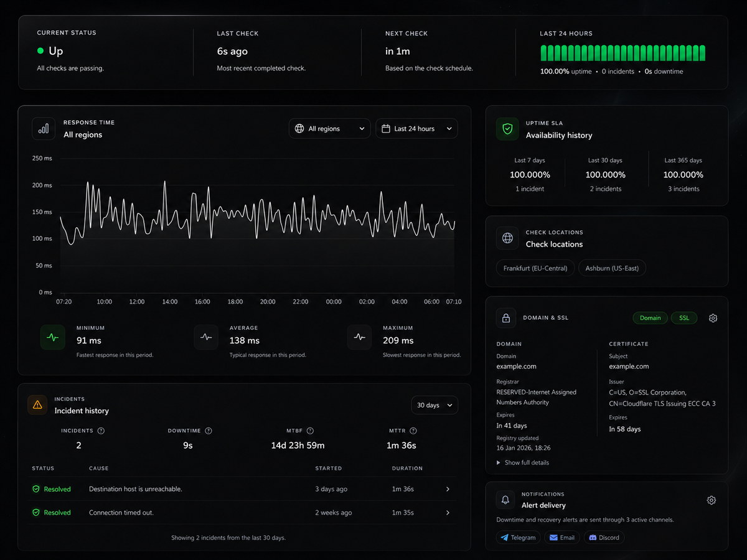Open the 30 days incident period dropdown
Screen dimensions: 747x560
point(435,405)
